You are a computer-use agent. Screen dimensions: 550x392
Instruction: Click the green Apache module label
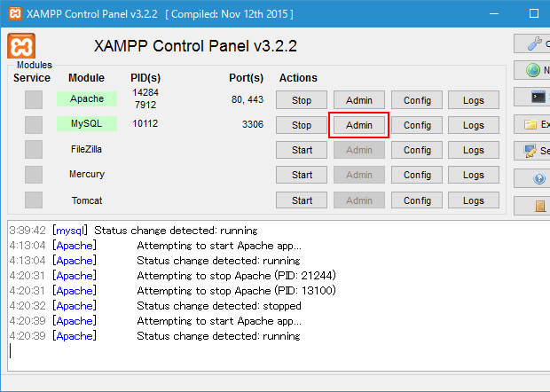tap(87, 98)
